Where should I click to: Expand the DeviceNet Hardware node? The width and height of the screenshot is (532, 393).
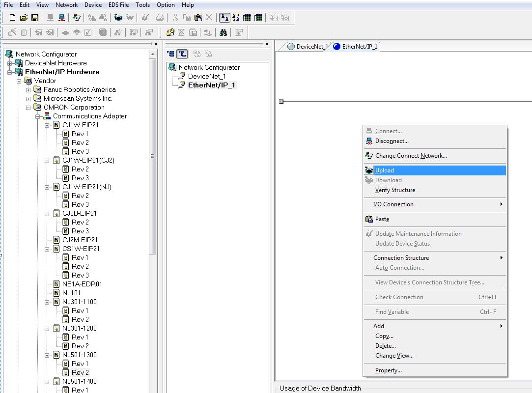(9, 63)
